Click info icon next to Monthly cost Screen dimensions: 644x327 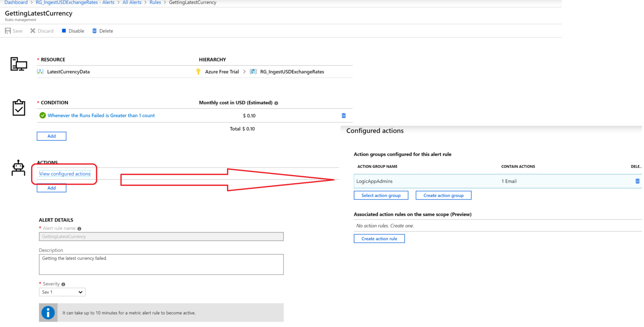point(276,103)
